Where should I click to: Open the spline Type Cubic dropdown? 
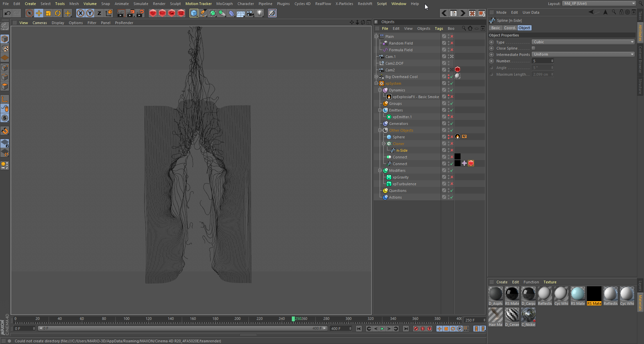tap(583, 42)
